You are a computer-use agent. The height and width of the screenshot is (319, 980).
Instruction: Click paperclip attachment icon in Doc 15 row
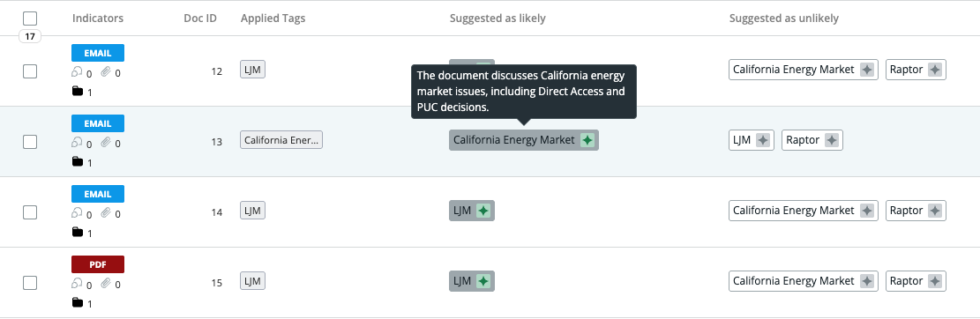106,284
